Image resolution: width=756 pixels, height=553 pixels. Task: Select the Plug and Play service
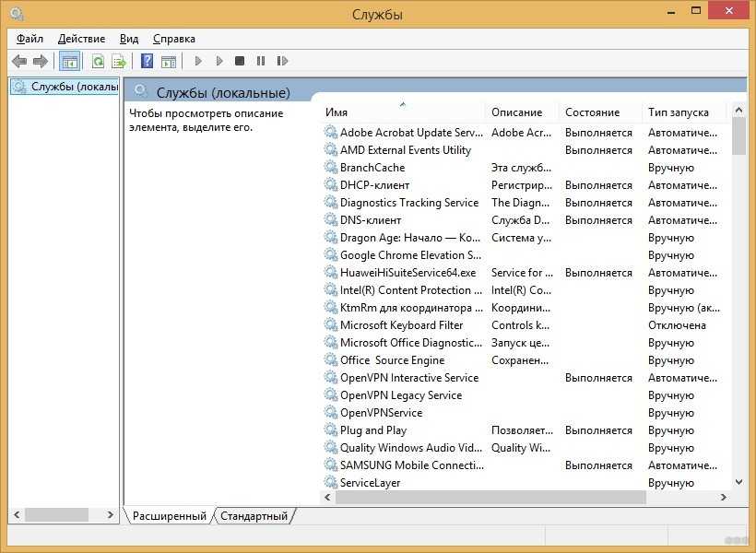point(372,430)
